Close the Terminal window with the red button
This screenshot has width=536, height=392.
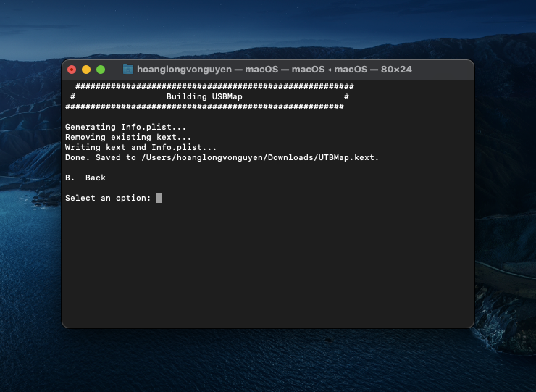(72, 70)
